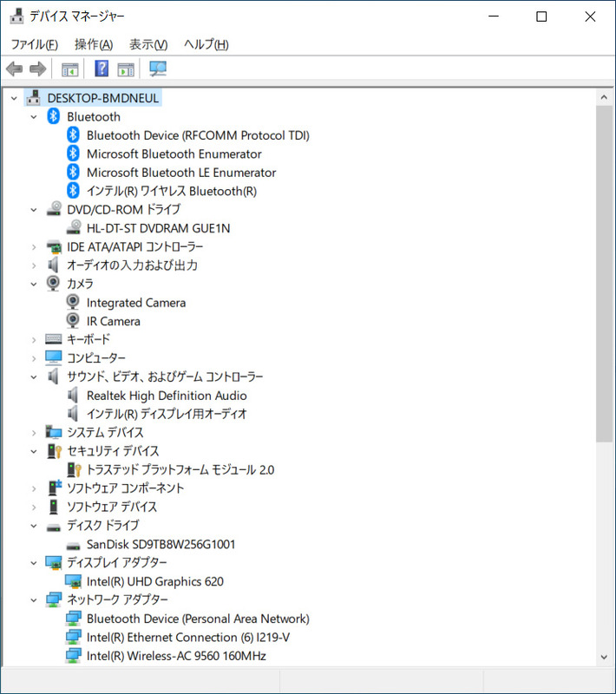Image resolution: width=616 pixels, height=694 pixels.
Task: Collapse the Bluetooth category
Action: tap(34, 117)
